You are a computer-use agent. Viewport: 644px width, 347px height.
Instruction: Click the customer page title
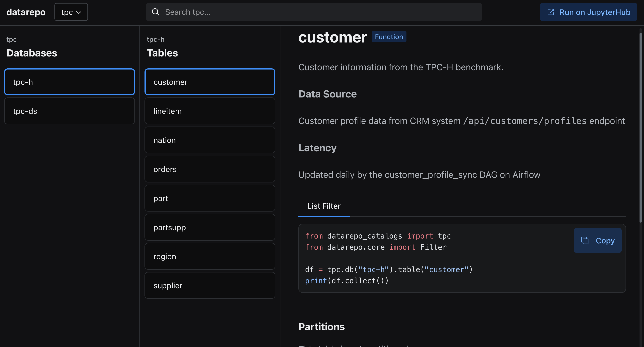click(332, 37)
